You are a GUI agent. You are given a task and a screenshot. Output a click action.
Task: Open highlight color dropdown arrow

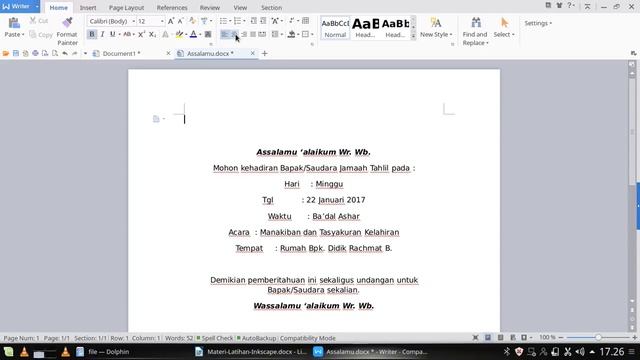tap(186, 35)
